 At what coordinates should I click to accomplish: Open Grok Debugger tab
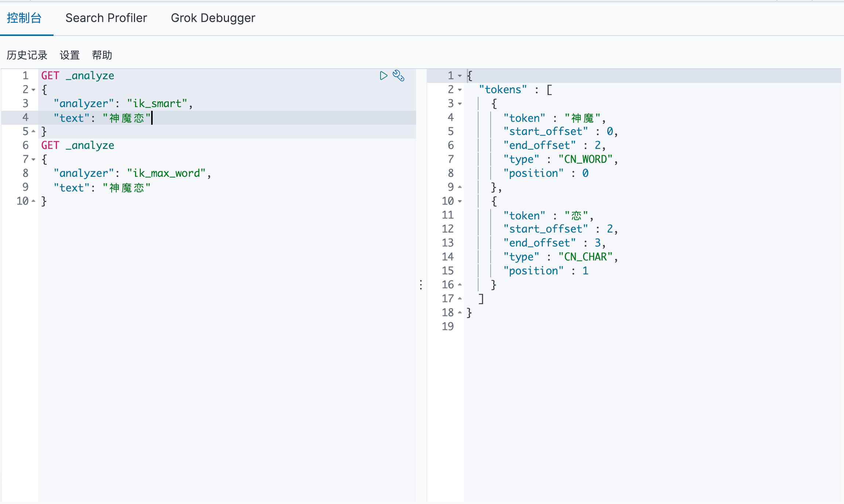pyautogui.click(x=213, y=18)
